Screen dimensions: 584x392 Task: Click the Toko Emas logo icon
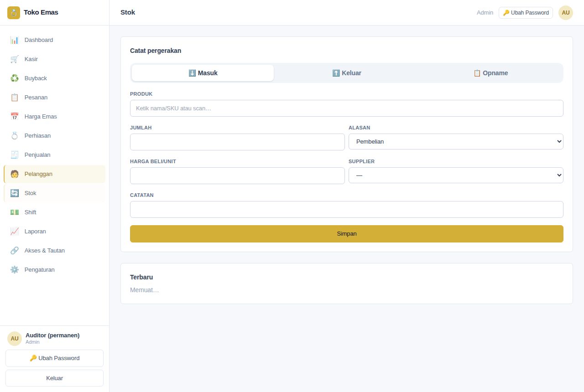14,13
